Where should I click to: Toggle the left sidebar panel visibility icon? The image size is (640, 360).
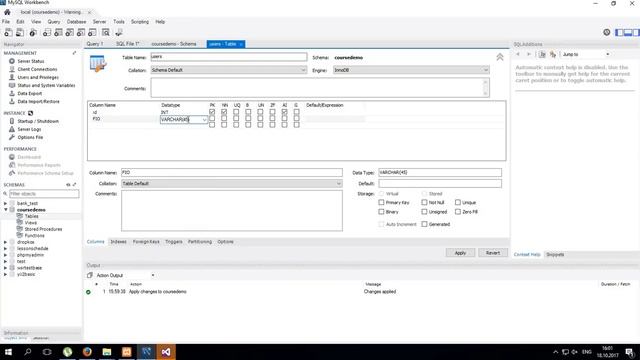619,32
